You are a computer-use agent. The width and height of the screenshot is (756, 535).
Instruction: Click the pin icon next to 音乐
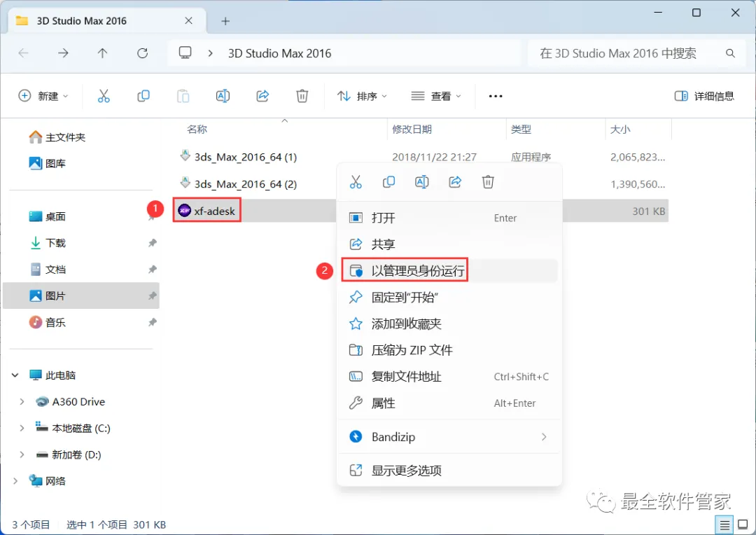(153, 322)
